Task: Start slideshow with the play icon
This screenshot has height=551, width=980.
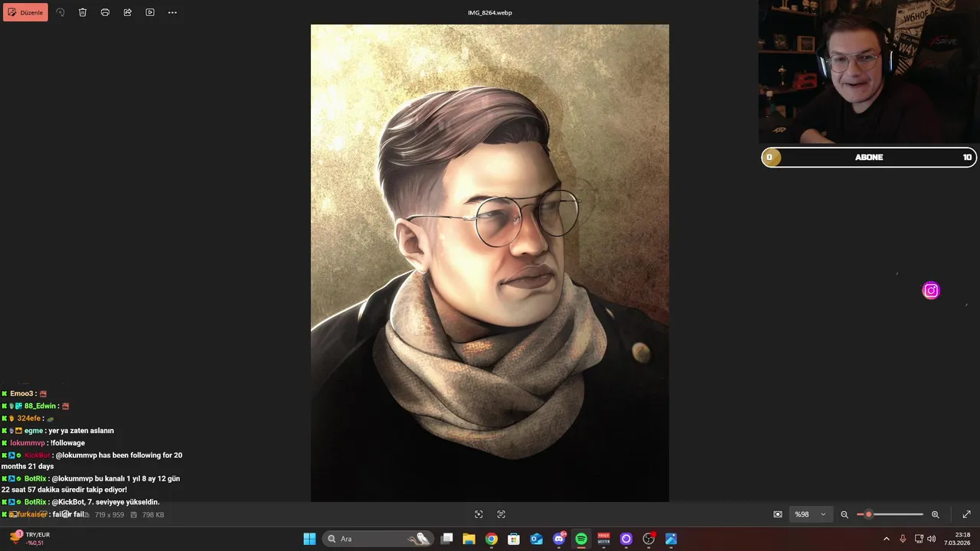Action: click(150, 12)
